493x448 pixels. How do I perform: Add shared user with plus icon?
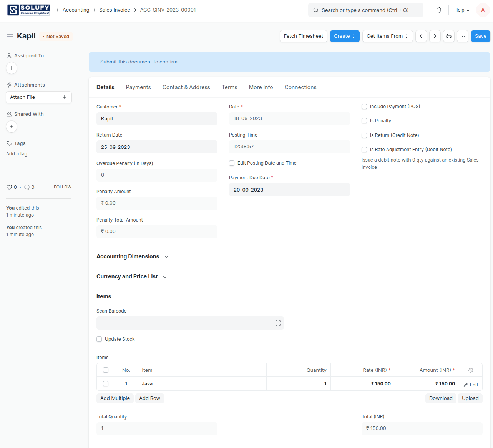(12, 127)
